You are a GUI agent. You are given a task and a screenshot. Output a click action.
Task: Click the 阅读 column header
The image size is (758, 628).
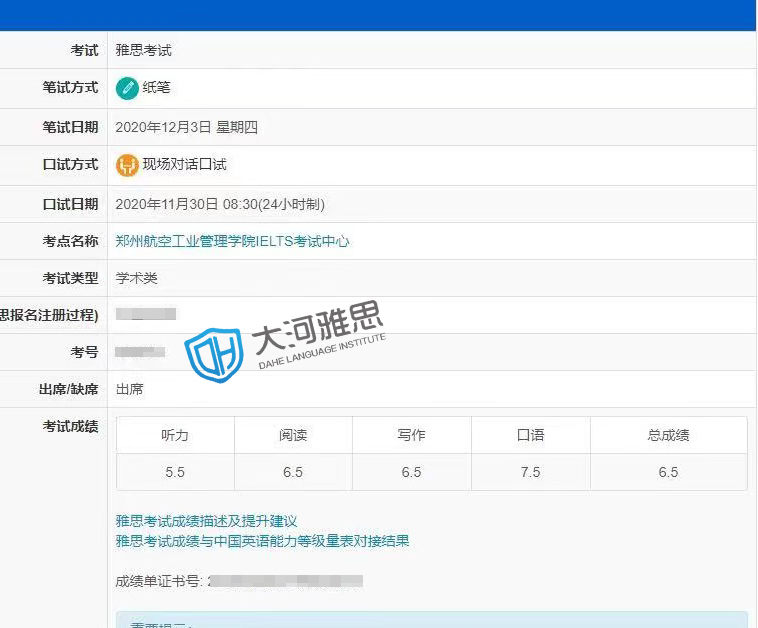293,435
